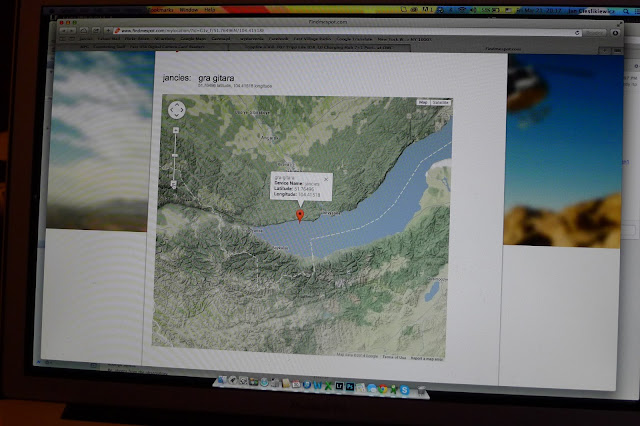640x426 pixels.
Task: Click Terms of Use link on map
Action: coord(394,357)
